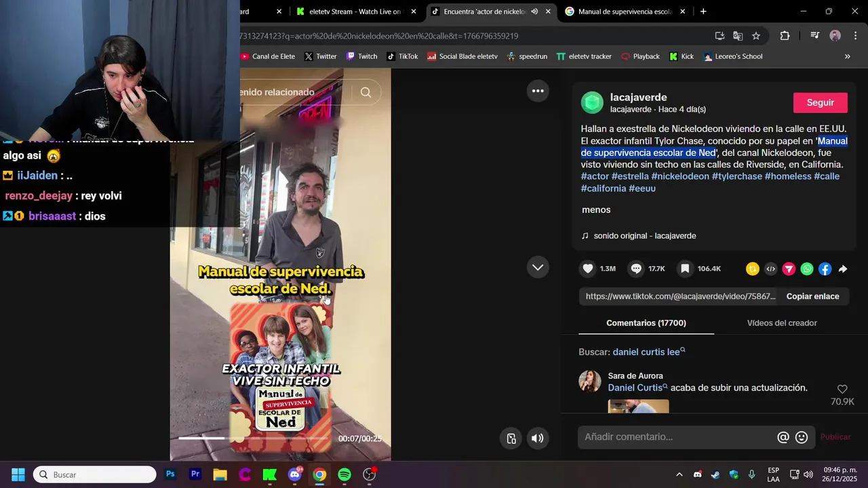Insert a mention with the @ icon

[x=783, y=437]
